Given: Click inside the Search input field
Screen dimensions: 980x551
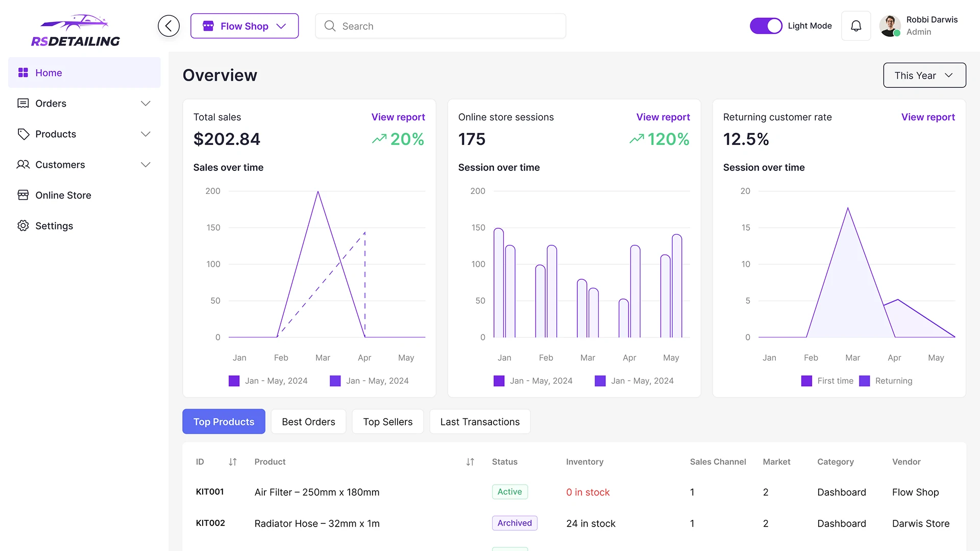Looking at the screenshot, I should point(440,26).
